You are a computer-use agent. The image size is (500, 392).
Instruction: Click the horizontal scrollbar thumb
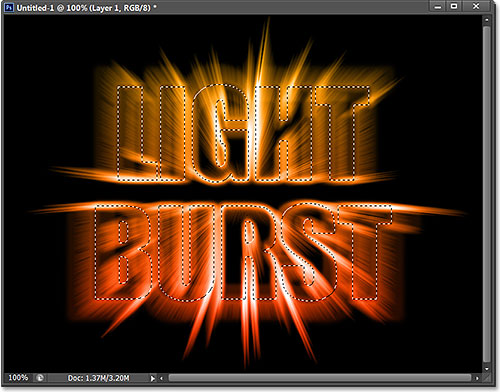point(319,378)
